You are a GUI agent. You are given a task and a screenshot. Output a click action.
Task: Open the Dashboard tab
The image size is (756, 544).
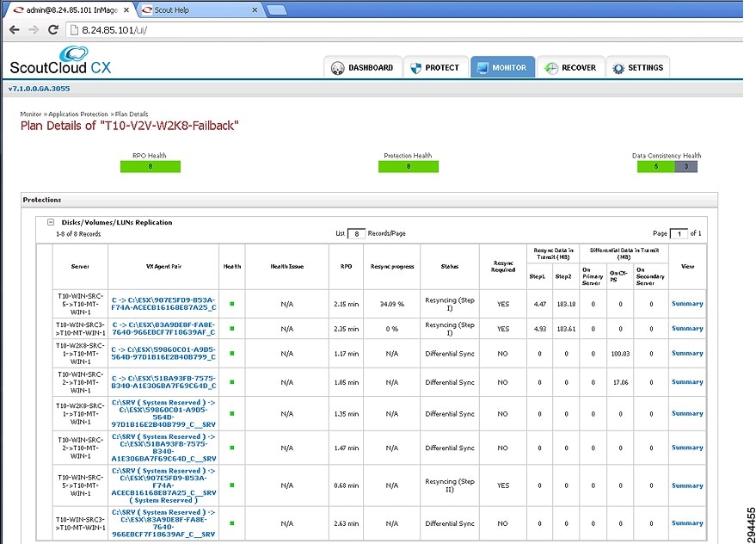(x=363, y=68)
